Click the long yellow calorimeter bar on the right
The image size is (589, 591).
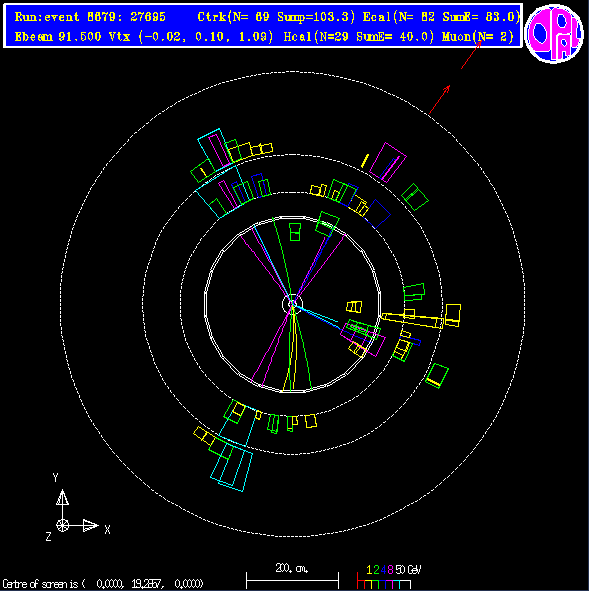tap(413, 320)
